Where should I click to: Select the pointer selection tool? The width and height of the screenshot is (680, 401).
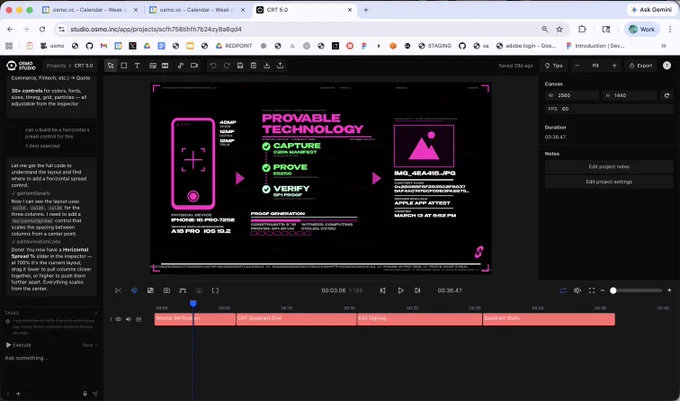111,65
